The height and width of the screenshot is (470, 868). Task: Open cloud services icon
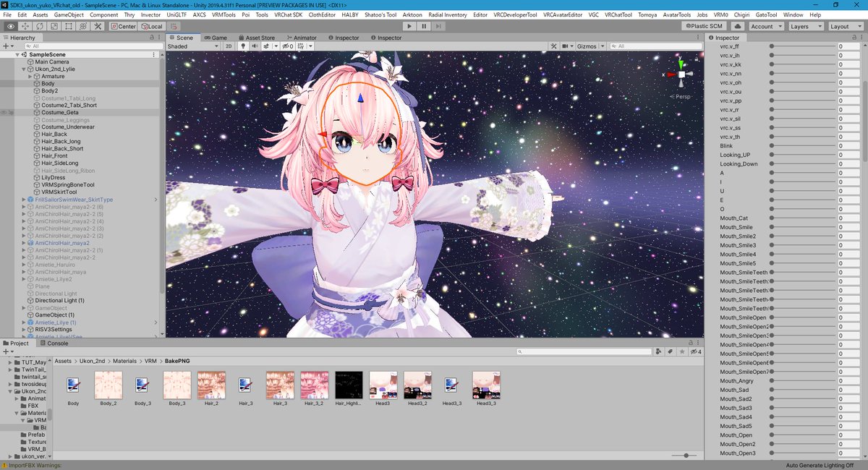738,26
